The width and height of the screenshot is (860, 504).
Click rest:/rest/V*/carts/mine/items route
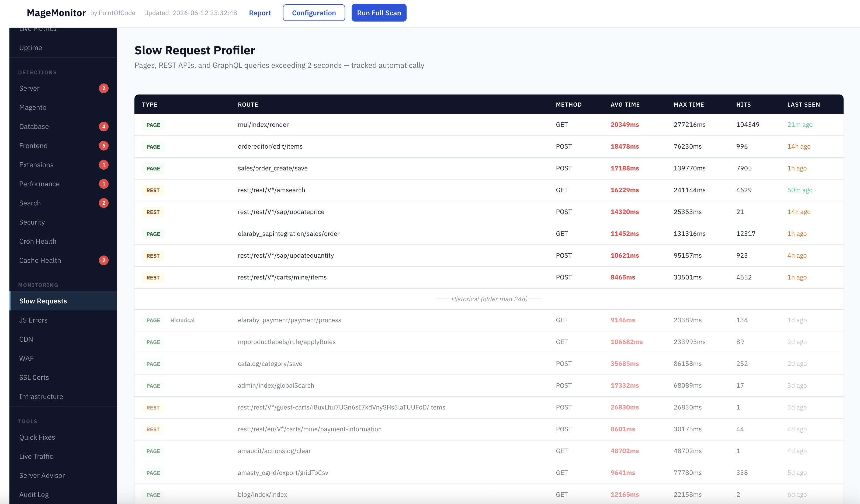pos(282,277)
